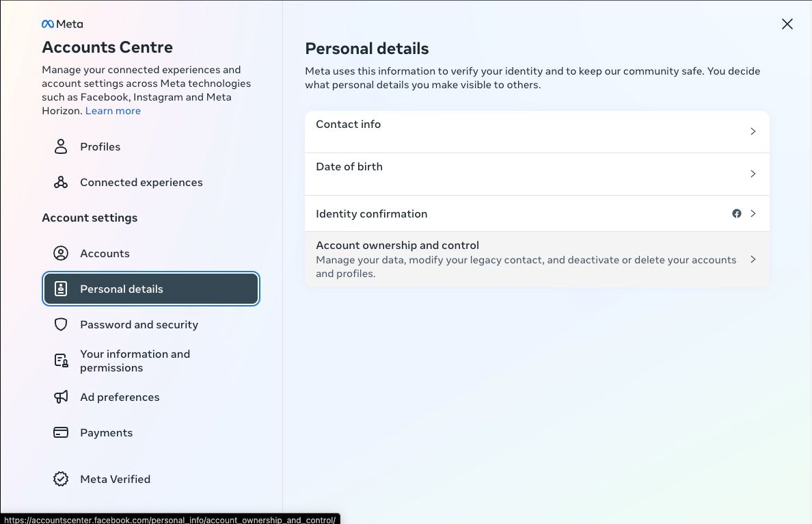812x524 pixels.
Task: Open the Learn more link
Action: click(x=113, y=110)
